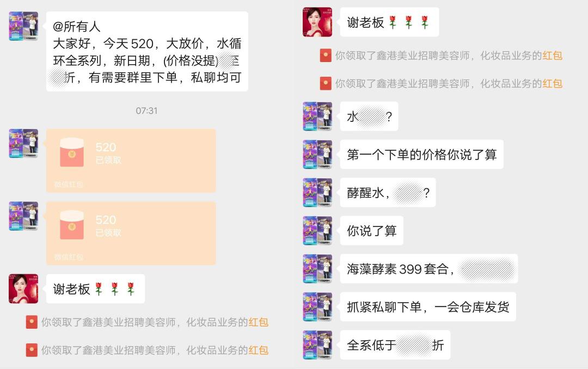Tap the red-dress avatar beside the top-right 谢老板
Viewport: 588px width, 369px height.
tap(317, 22)
